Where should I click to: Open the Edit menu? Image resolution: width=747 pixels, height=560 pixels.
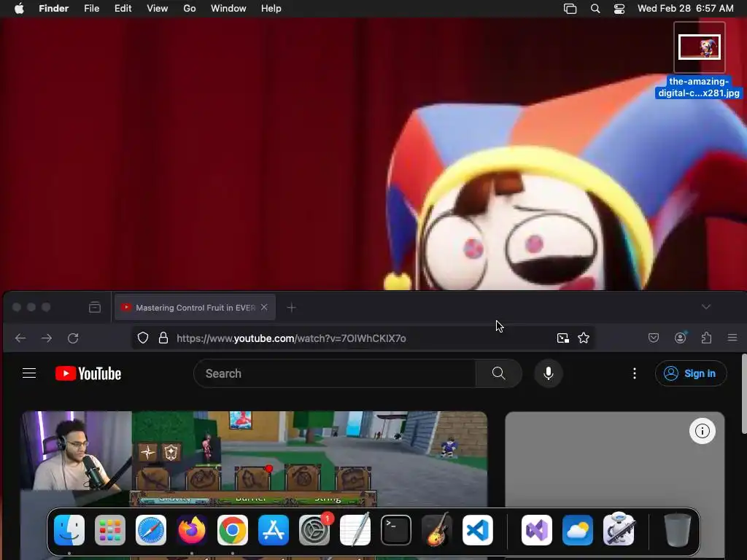(x=123, y=9)
